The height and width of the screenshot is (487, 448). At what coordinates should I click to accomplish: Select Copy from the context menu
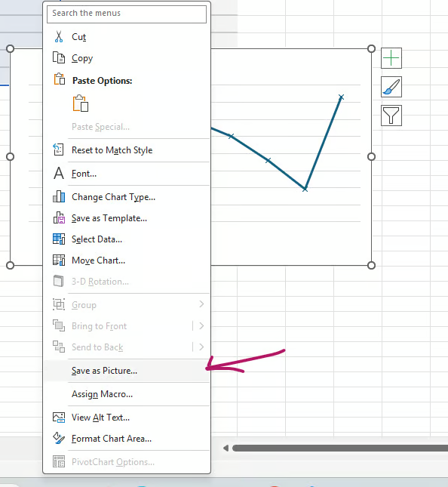(127, 58)
